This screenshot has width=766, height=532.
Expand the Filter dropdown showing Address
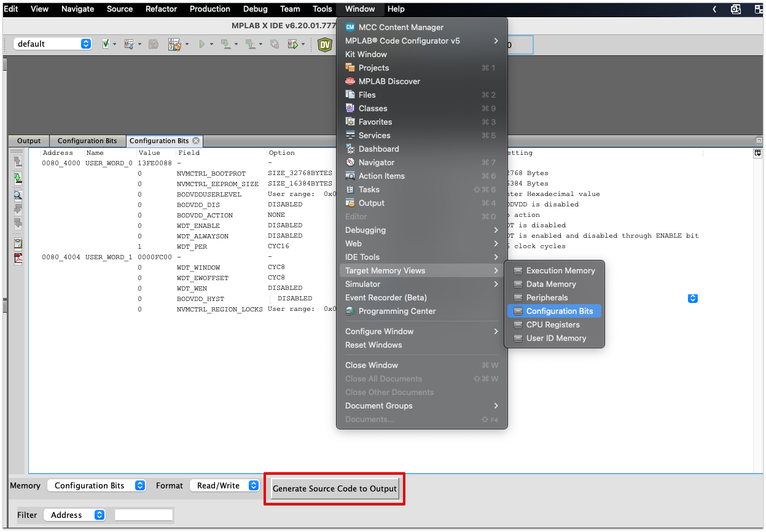[74, 515]
